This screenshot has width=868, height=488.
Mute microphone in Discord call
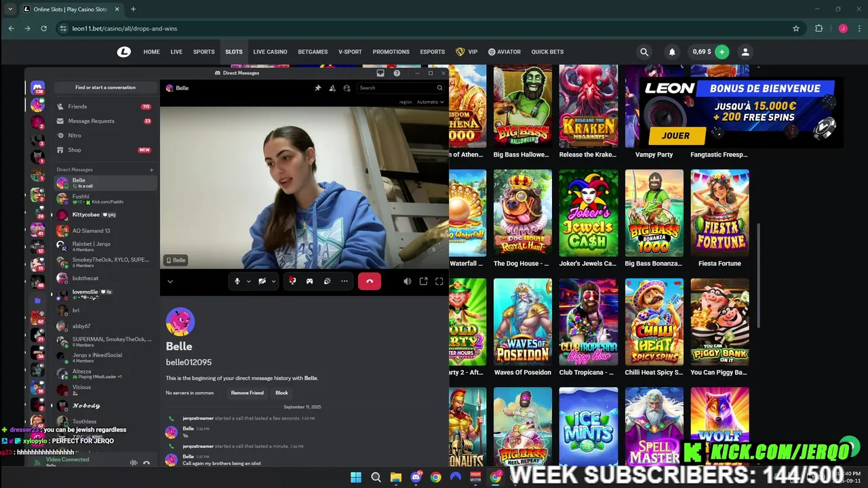click(x=237, y=281)
